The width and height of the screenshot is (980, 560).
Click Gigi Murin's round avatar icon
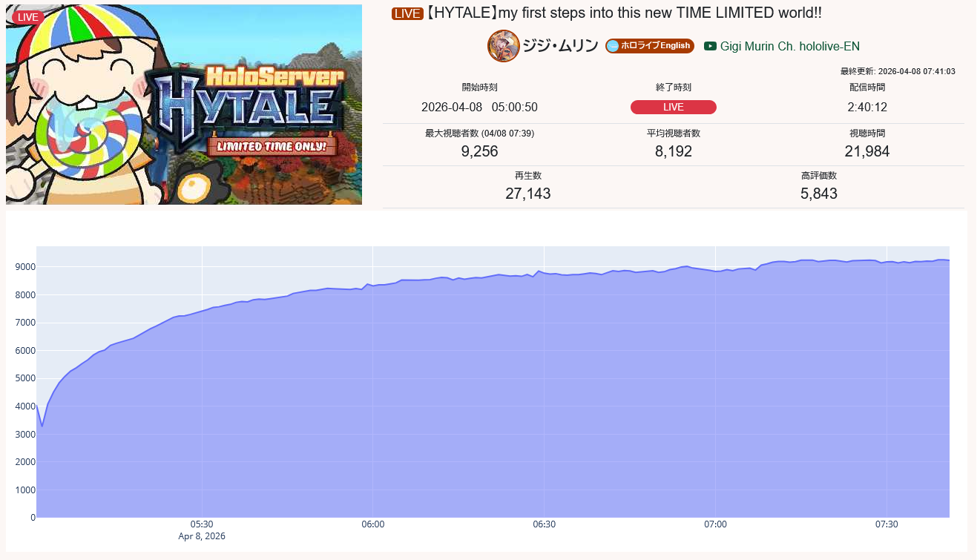[503, 46]
